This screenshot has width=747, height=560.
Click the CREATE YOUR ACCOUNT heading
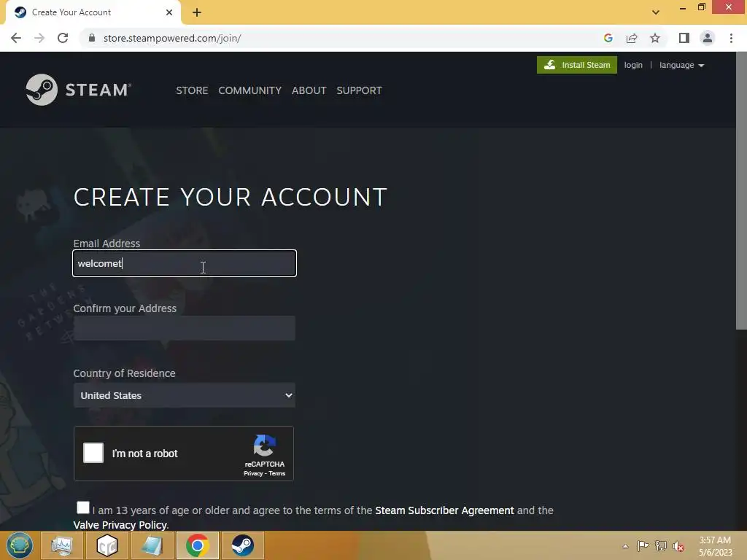230,197
